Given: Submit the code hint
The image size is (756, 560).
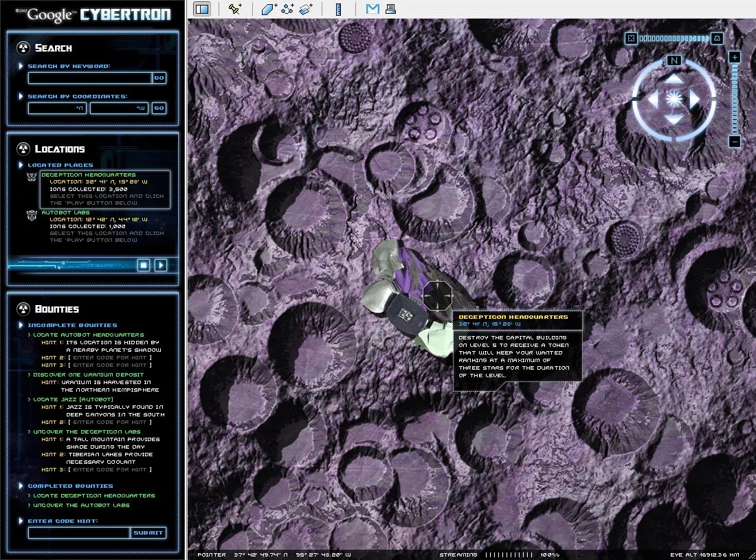Looking at the screenshot, I should tap(148, 533).
